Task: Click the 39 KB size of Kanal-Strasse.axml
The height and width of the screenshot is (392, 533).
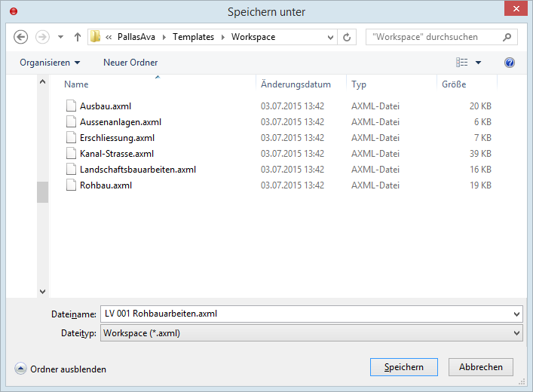Action: point(480,154)
